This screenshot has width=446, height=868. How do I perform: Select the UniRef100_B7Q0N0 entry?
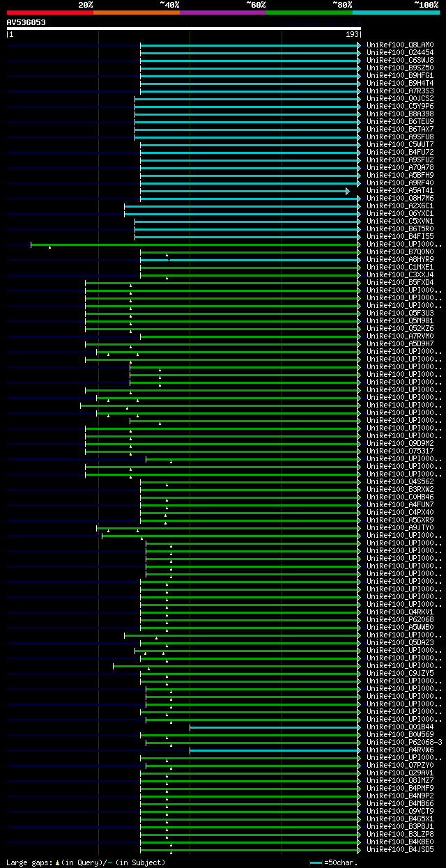click(x=400, y=251)
